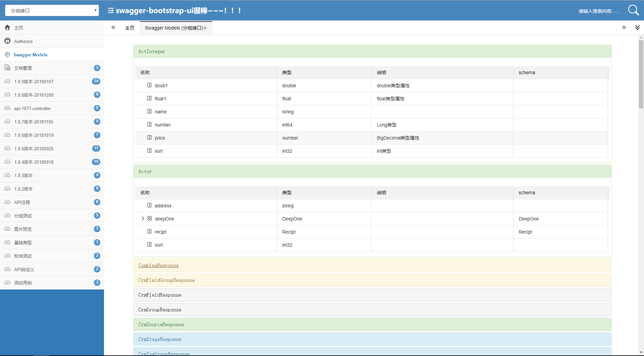The width and height of the screenshot is (644, 356).
Task: Expand the CrmSourceResponse model
Action: click(161, 324)
